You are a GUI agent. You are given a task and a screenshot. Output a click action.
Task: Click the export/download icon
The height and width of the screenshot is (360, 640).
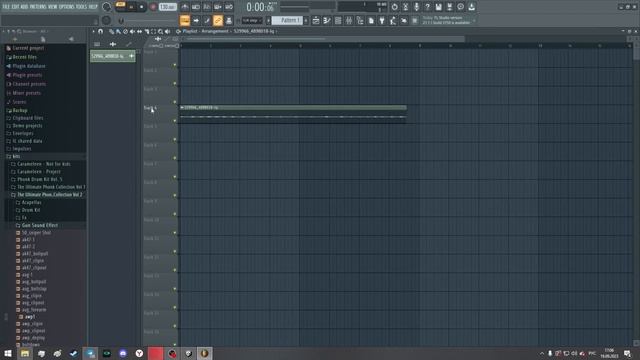(x=471, y=7)
